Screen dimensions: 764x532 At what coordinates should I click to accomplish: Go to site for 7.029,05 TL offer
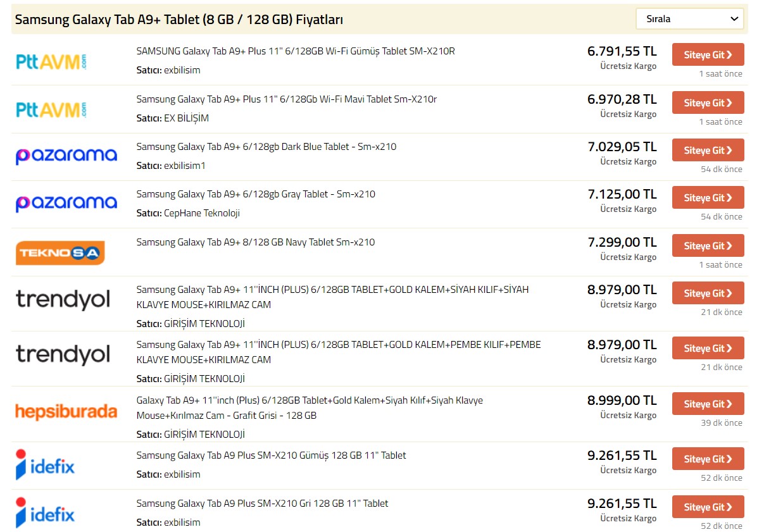(x=708, y=150)
